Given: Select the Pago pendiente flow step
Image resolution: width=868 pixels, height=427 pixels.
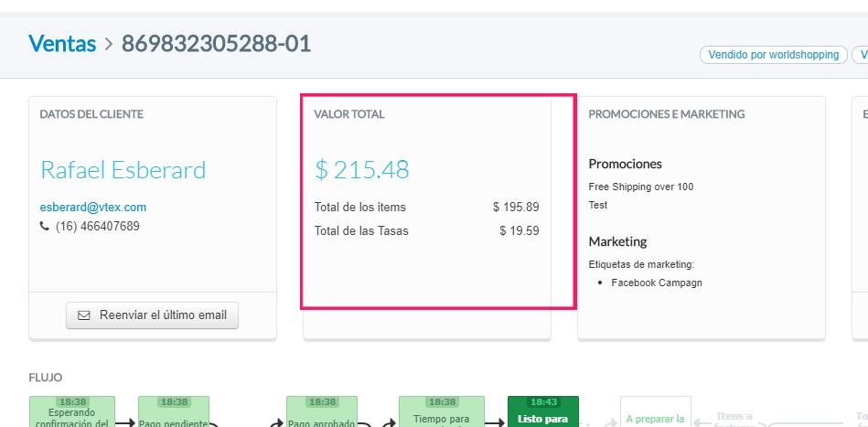Looking at the screenshot, I should tap(174, 412).
